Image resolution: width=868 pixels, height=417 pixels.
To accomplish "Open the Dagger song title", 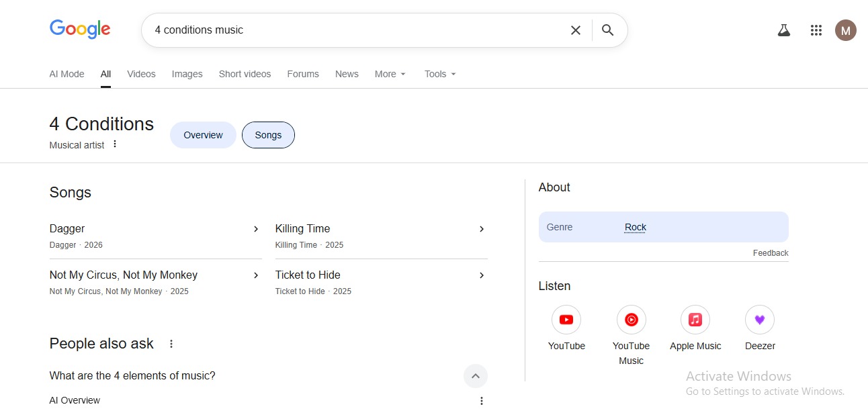I will click(67, 229).
